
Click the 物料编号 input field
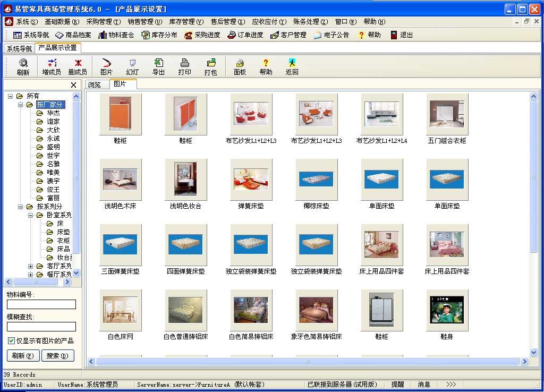(x=41, y=304)
